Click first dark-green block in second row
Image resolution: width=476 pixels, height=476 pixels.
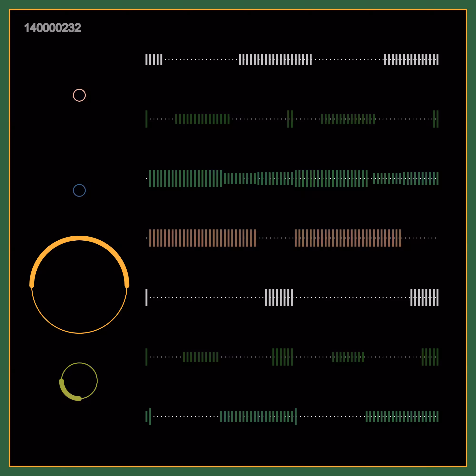[202, 119]
